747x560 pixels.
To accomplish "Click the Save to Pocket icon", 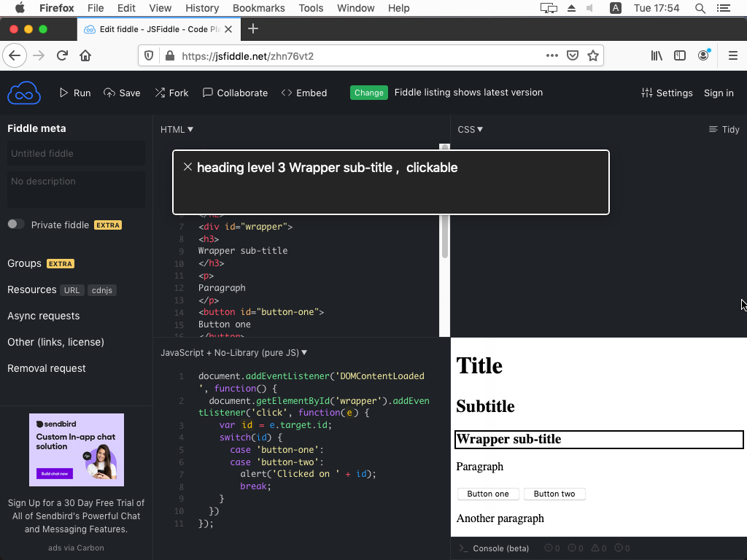I will [573, 55].
